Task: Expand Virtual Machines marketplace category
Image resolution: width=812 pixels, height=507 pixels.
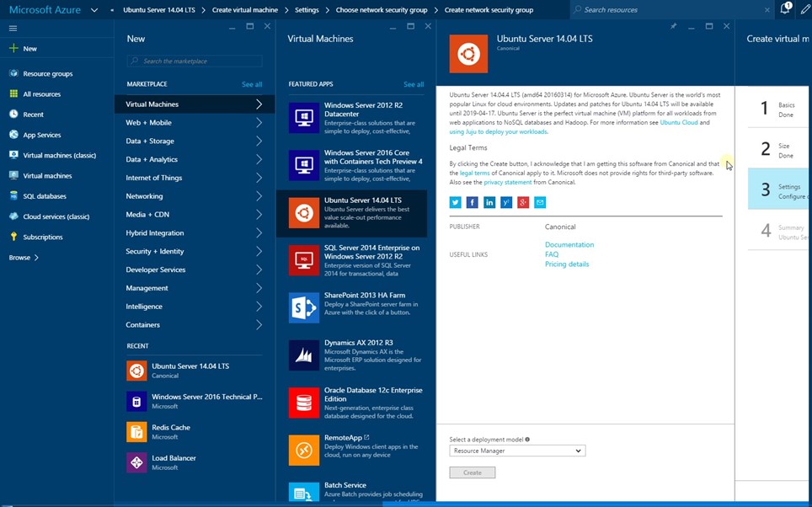Action: tap(259, 104)
